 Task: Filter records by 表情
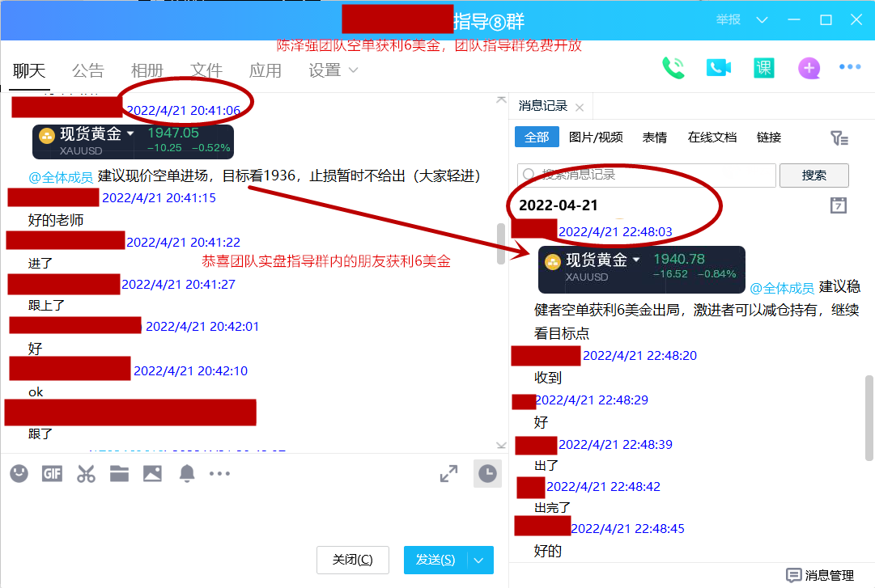[x=655, y=137]
